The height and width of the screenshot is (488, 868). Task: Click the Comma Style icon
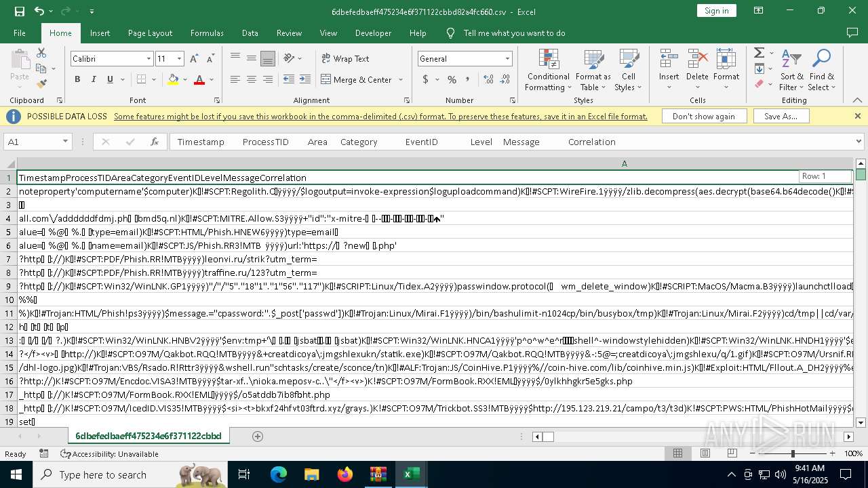[x=468, y=79]
